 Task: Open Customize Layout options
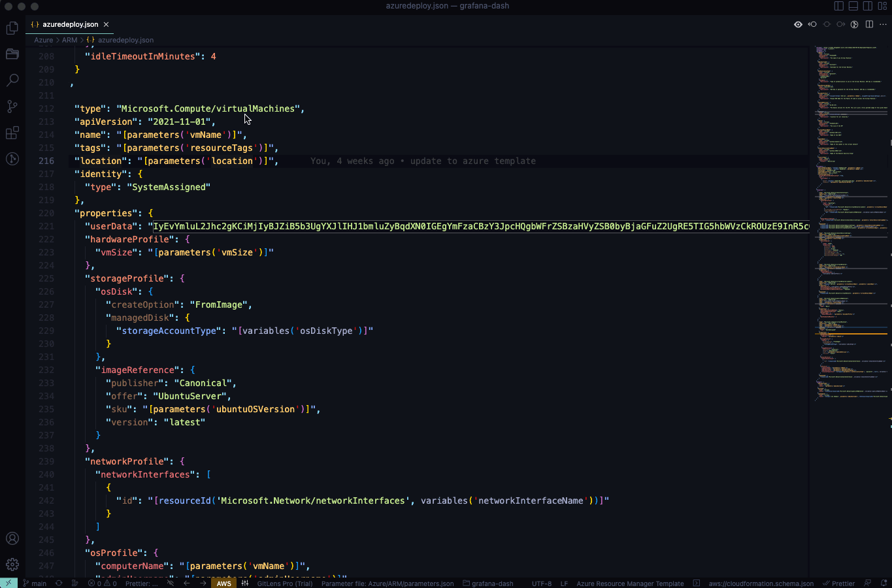pos(882,6)
